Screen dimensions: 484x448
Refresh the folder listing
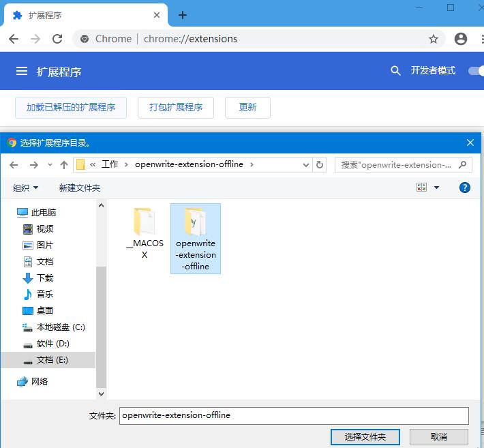tap(320, 164)
